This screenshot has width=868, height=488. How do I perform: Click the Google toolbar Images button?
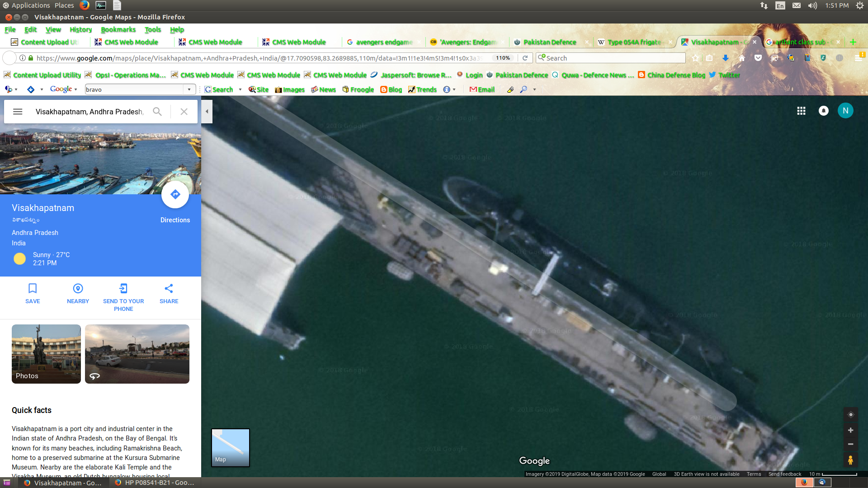(x=290, y=89)
